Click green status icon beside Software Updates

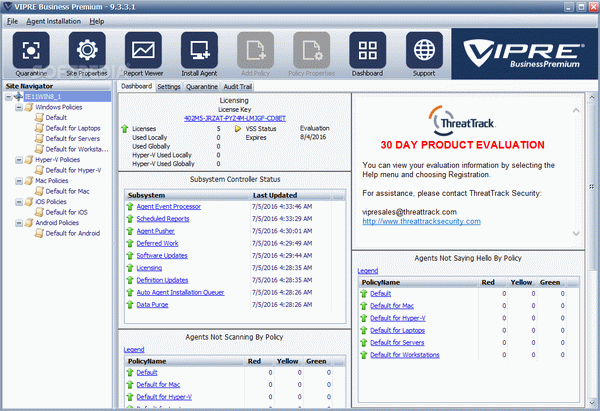point(130,256)
